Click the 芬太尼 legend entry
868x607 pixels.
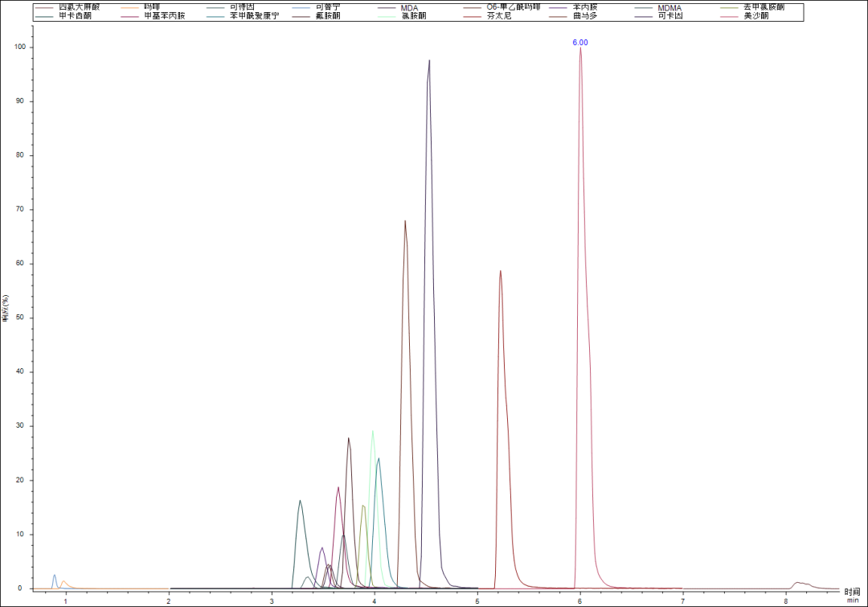488,15
